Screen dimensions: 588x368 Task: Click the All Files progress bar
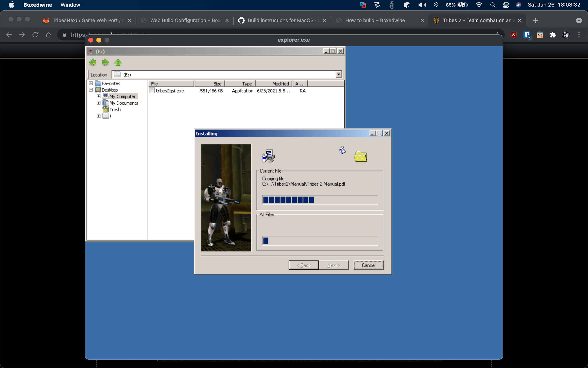[x=320, y=241]
